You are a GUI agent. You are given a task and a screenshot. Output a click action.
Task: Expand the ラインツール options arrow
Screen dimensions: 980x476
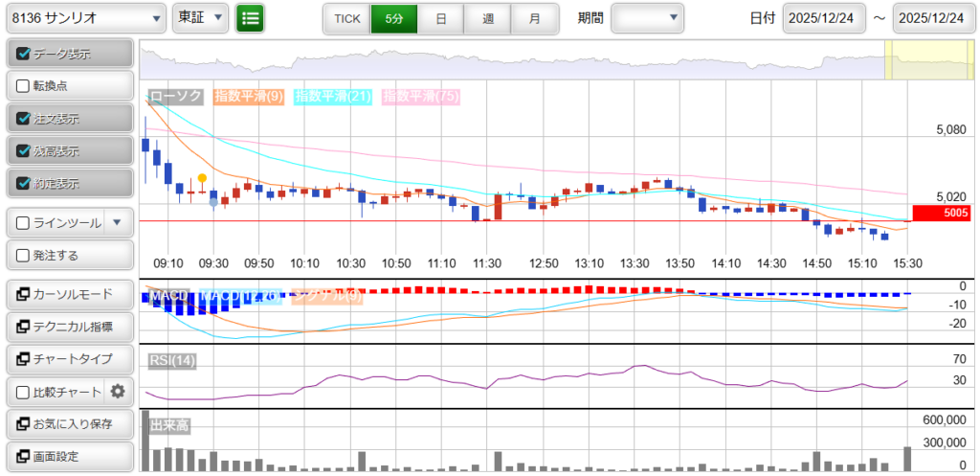[x=117, y=223]
